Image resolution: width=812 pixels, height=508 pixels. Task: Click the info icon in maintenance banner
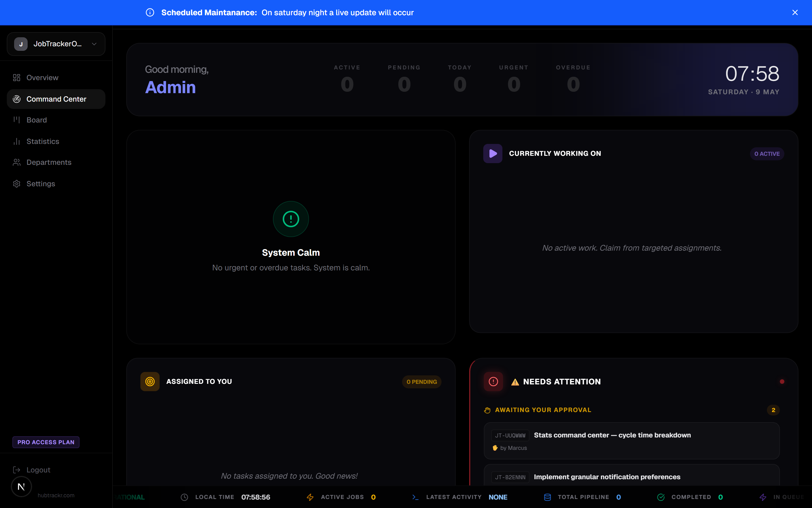click(150, 12)
